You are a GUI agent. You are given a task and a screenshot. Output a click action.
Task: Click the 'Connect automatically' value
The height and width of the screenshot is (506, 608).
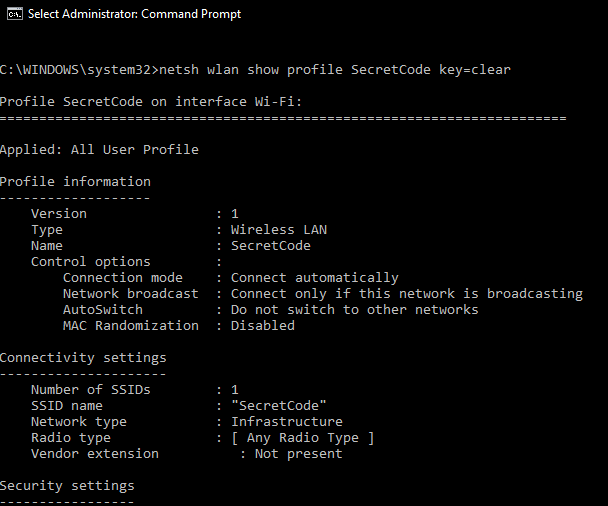pyautogui.click(x=314, y=278)
